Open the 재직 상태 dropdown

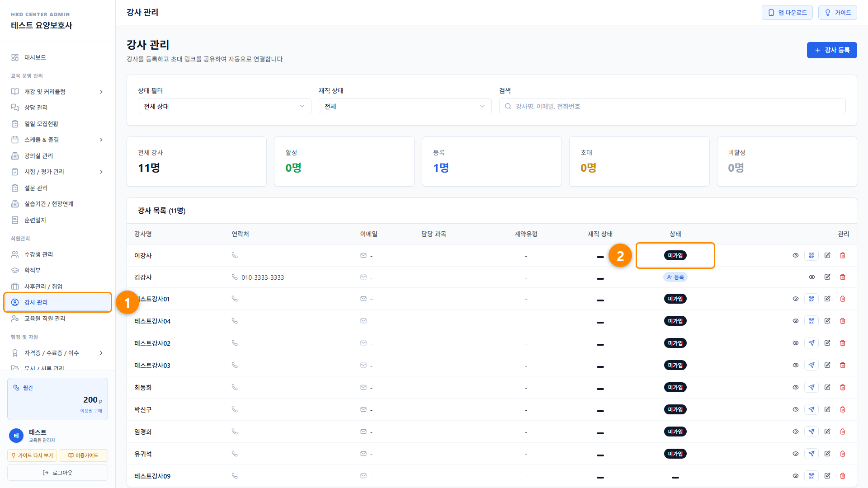click(x=405, y=106)
